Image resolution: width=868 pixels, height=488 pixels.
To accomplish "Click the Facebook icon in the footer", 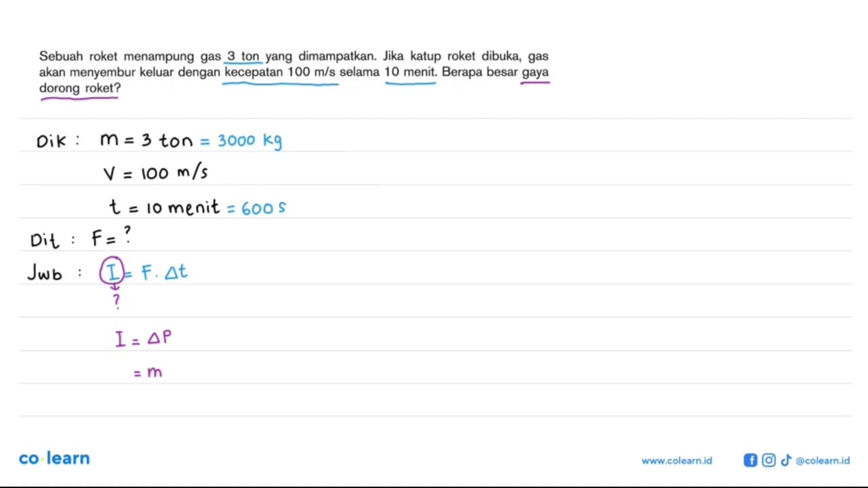I will coord(750,460).
